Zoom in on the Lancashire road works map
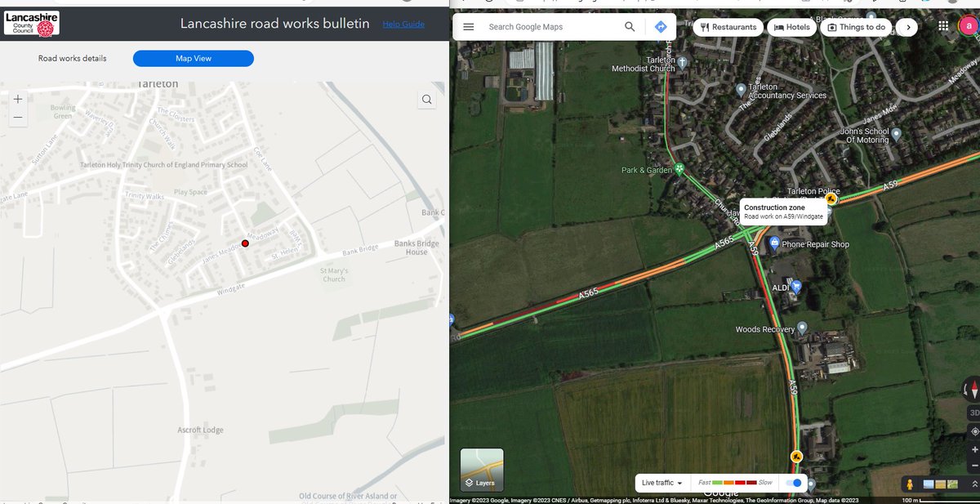980x504 pixels. (18, 99)
